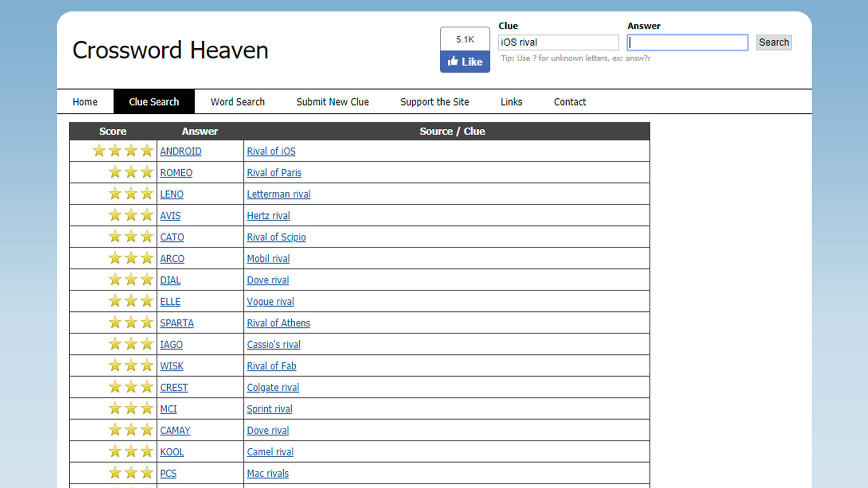
Task: Click the Facebook Like icon
Action: (x=465, y=62)
